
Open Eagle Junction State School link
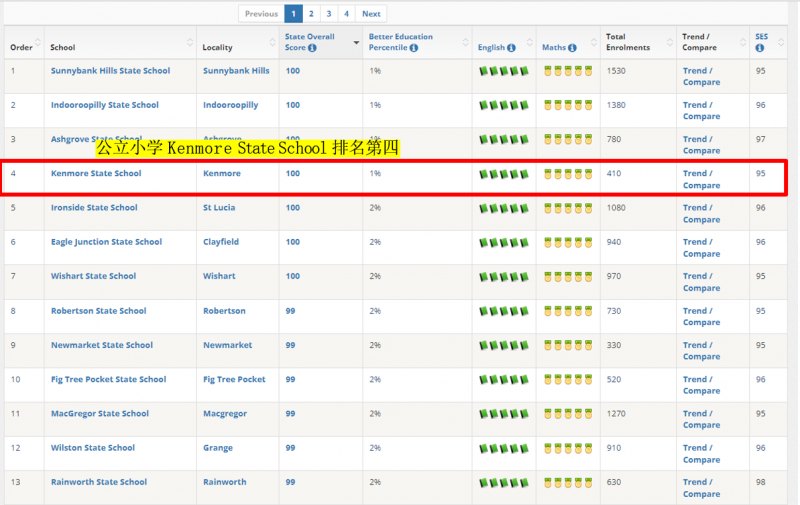106,242
